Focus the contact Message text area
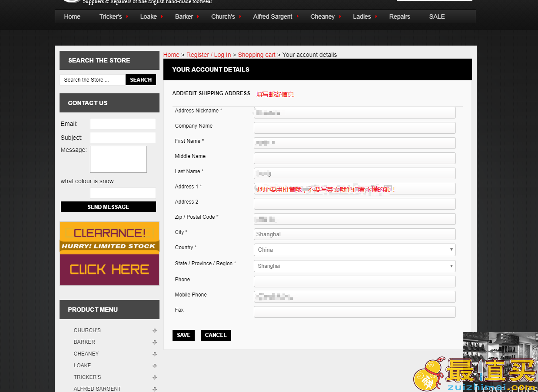This screenshot has height=392, width=538. (118, 159)
